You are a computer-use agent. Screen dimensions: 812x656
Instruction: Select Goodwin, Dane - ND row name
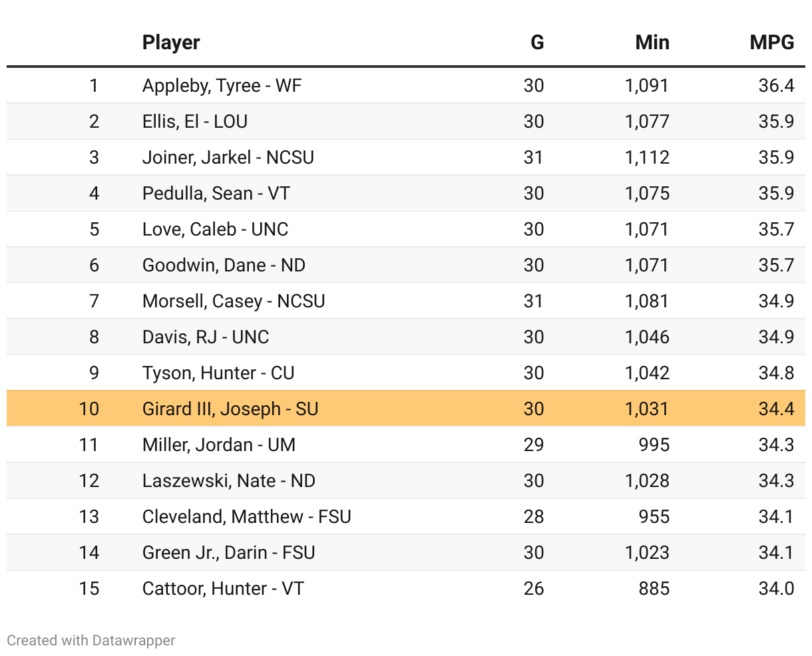224,265
